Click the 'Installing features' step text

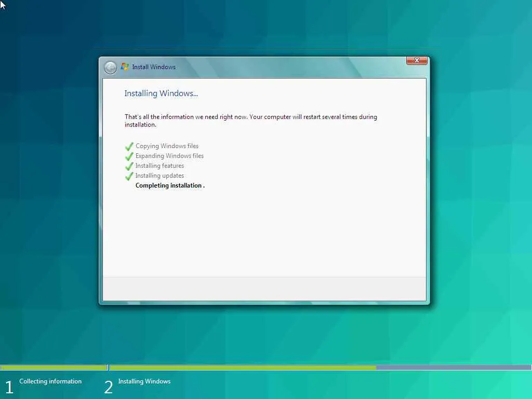tap(159, 166)
